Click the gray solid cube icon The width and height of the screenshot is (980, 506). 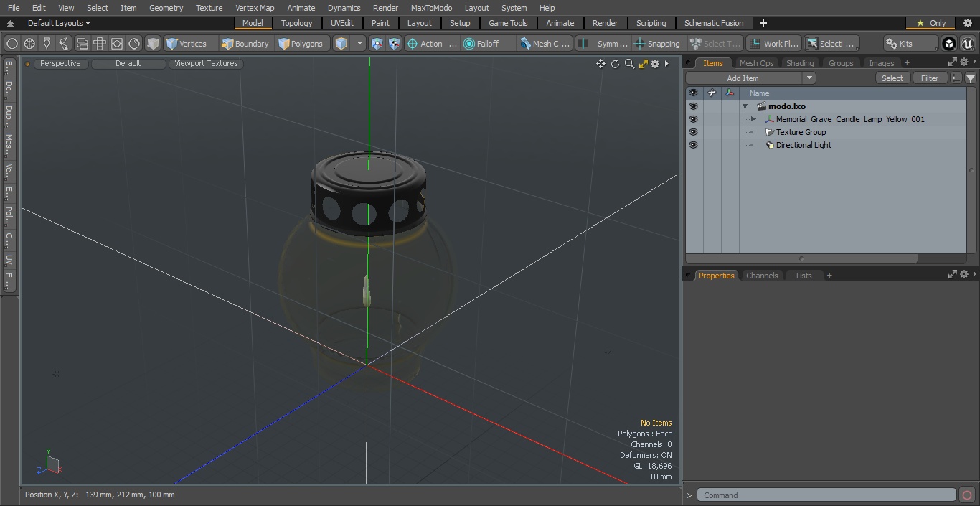coord(153,44)
